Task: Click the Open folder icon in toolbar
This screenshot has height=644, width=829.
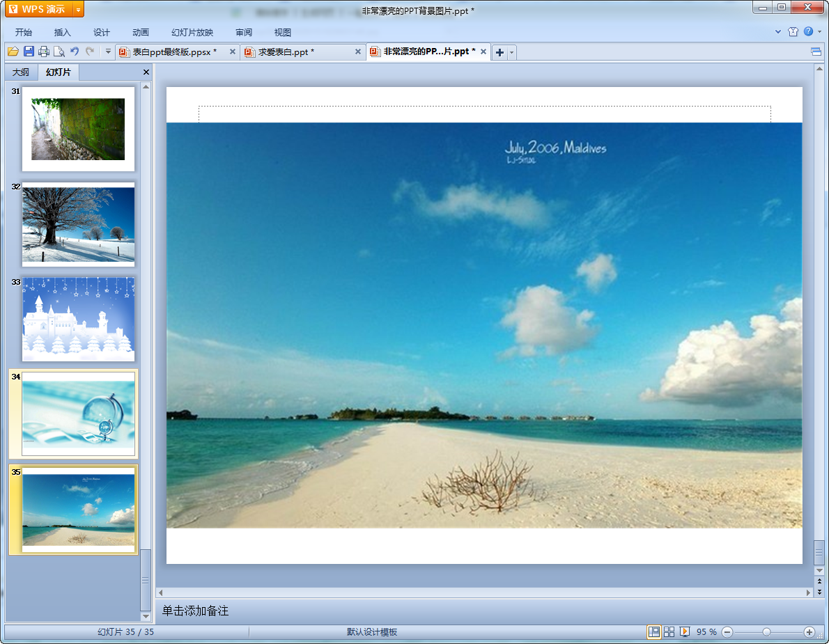Action: click(x=13, y=52)
